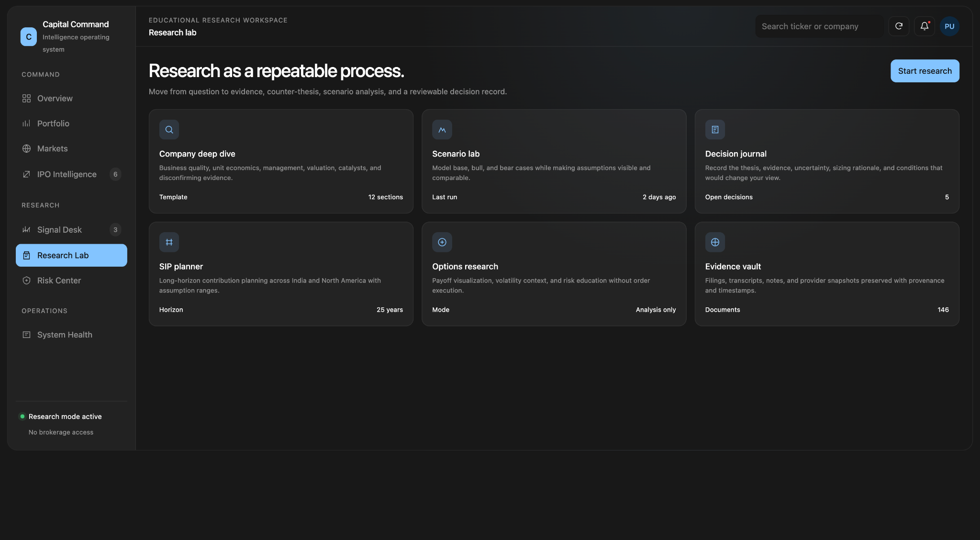Click the Signal Desk chart icon
This screenshot has height=540, width=980.
click(x=26, y=230)
